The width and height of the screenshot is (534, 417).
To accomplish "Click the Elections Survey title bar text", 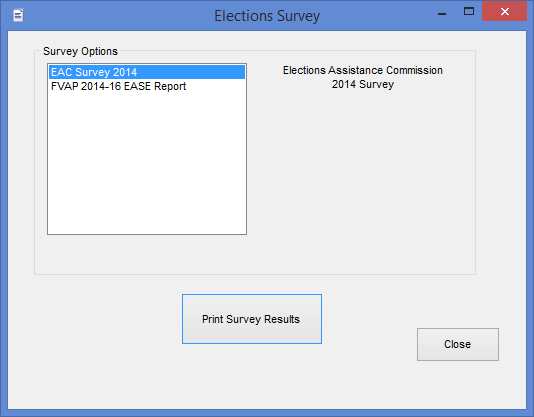I will pos(267,16).
